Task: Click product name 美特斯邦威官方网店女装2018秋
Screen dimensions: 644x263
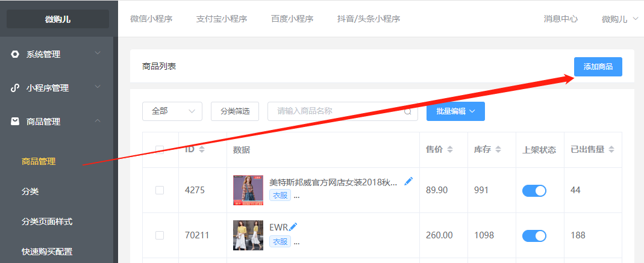Action: click(x=333, y=182)
